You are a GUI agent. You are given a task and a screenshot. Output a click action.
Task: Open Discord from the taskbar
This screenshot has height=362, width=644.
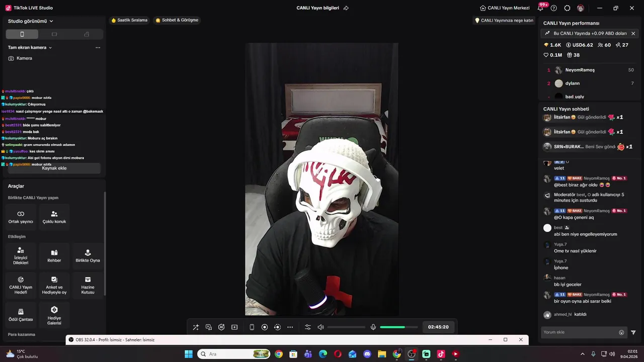[x=367, y=354]
